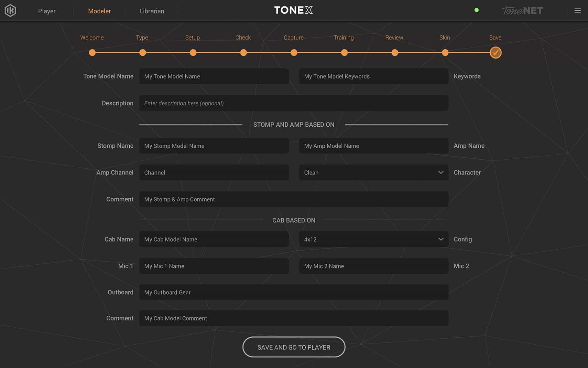Screen dimensions: 588x368
Task: Click the green connection status indicator
Action: tap(476, 10)
